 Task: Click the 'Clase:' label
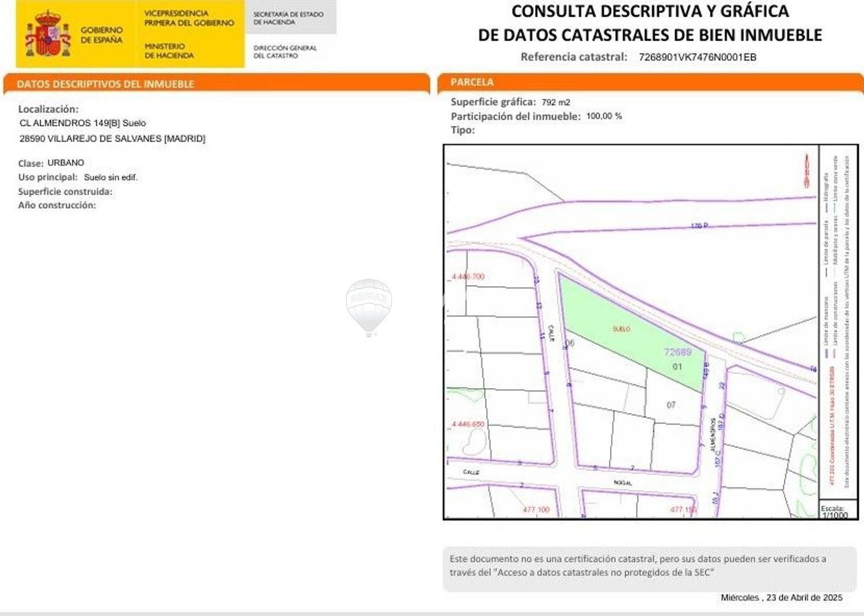coord(31,163)
